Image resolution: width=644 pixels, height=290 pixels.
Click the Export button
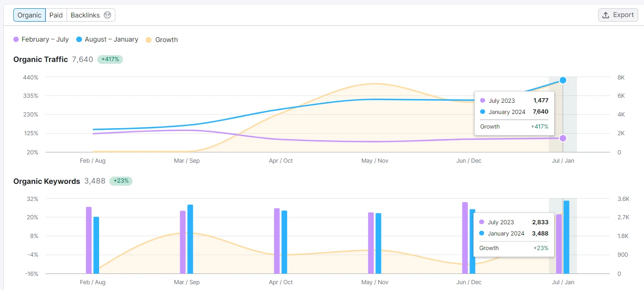pyautogui.click(x=618, y=15)
